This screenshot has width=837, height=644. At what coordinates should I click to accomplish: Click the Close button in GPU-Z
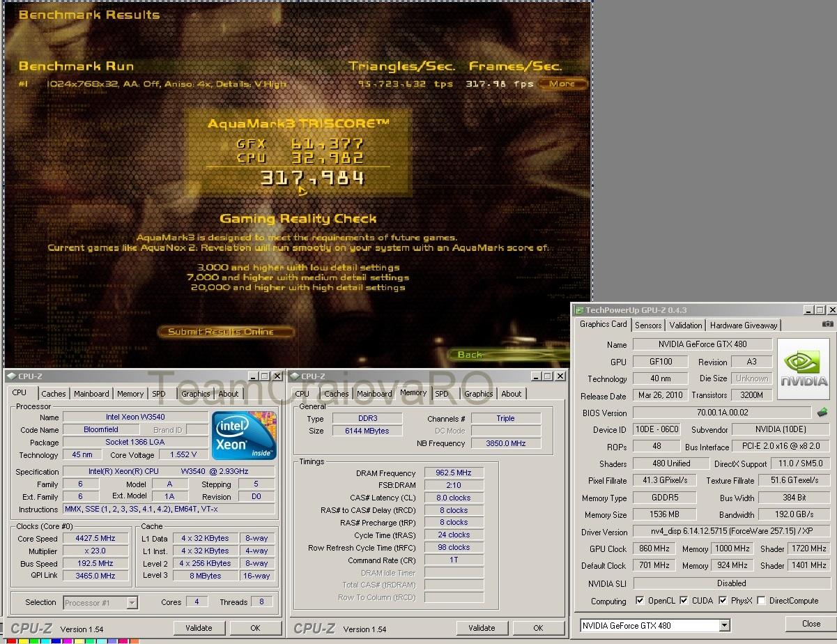tap(811, 624)
